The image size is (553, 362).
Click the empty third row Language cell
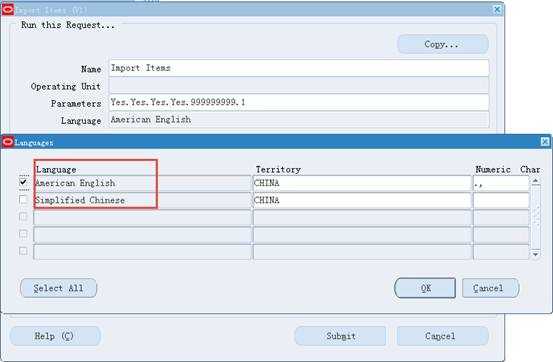(142, 217)
